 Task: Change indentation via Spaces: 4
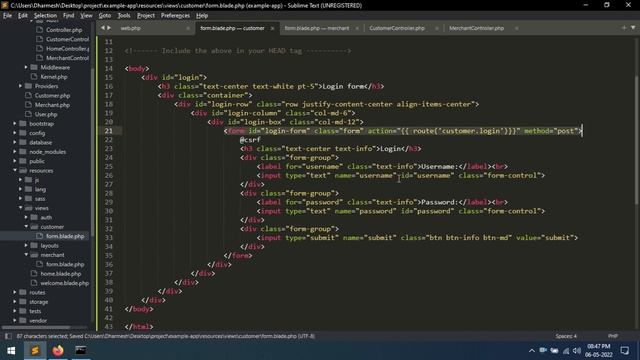tap(566, 336)
